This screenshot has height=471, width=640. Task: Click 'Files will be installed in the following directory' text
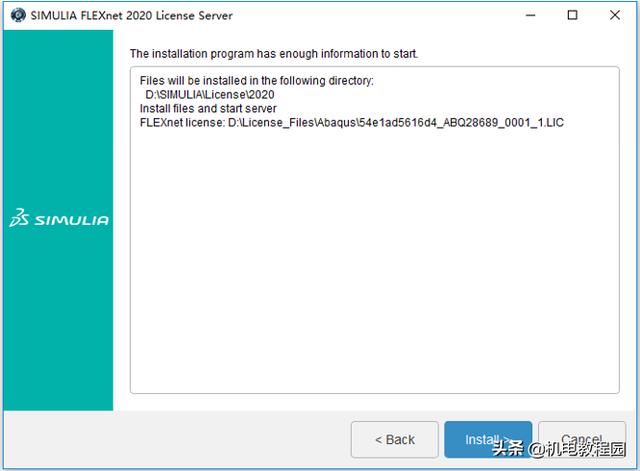256,81
